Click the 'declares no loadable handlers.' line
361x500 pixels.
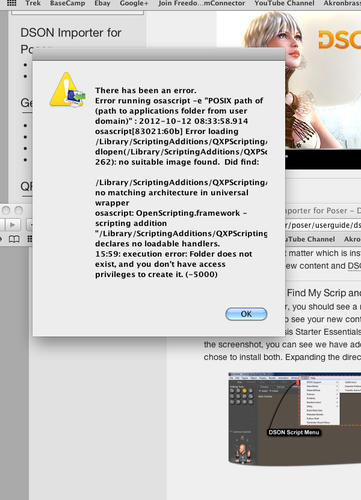157,244
